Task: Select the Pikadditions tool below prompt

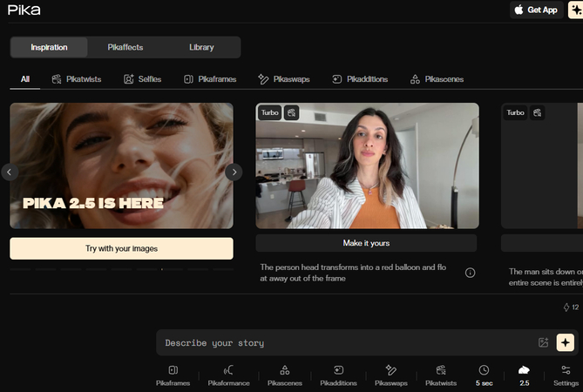Action: tap(338, 375)
